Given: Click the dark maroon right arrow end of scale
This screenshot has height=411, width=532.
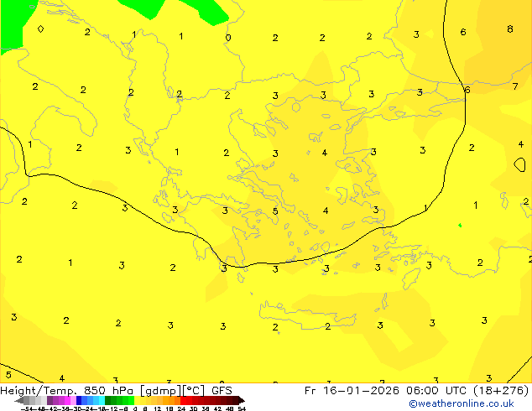Looking at the screenshot, I should (x=241, y=400).
